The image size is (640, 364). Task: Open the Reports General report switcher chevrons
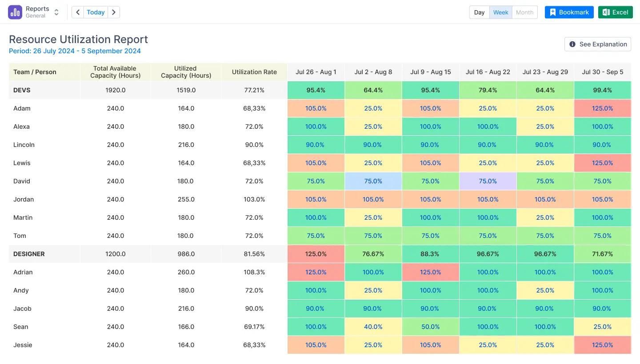tap(56, 12)
